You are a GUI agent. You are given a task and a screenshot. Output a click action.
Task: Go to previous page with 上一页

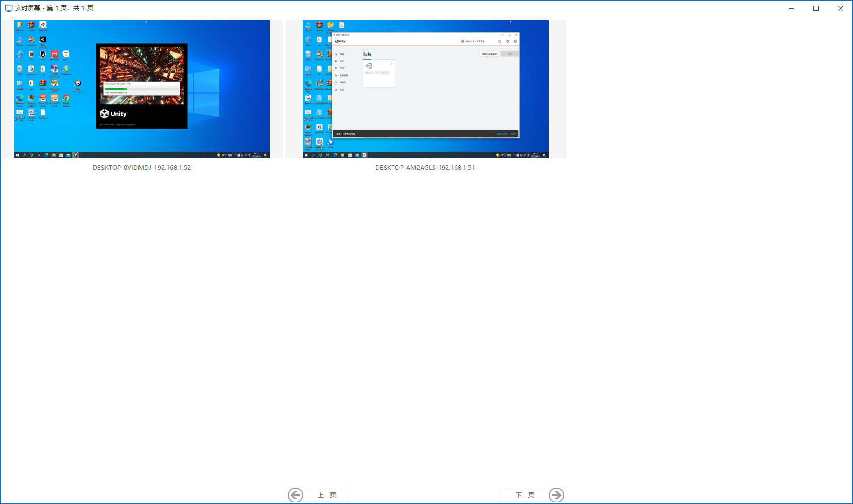[318, 495]
